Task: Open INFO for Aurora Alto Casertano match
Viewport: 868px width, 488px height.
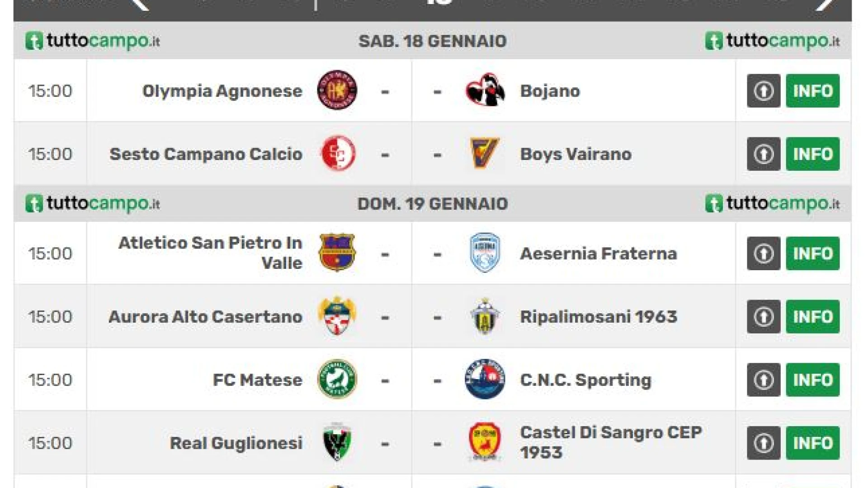Action: pyautogui.click(x=813, y=317)
